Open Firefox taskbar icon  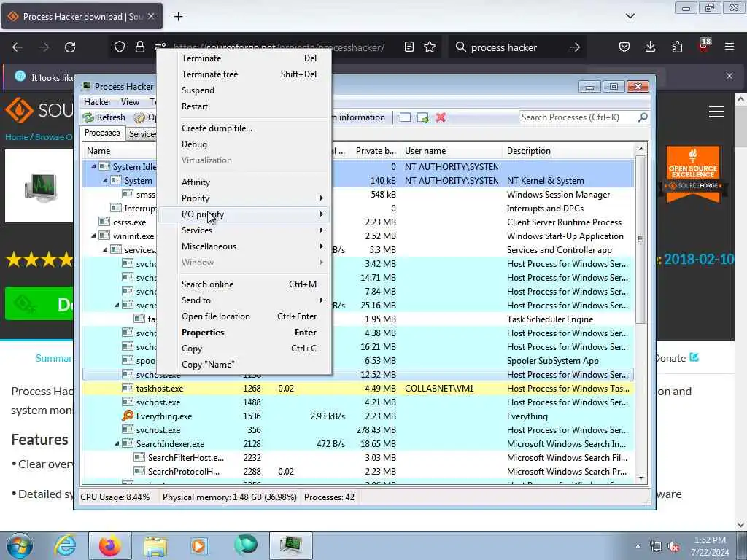point(110,545)
